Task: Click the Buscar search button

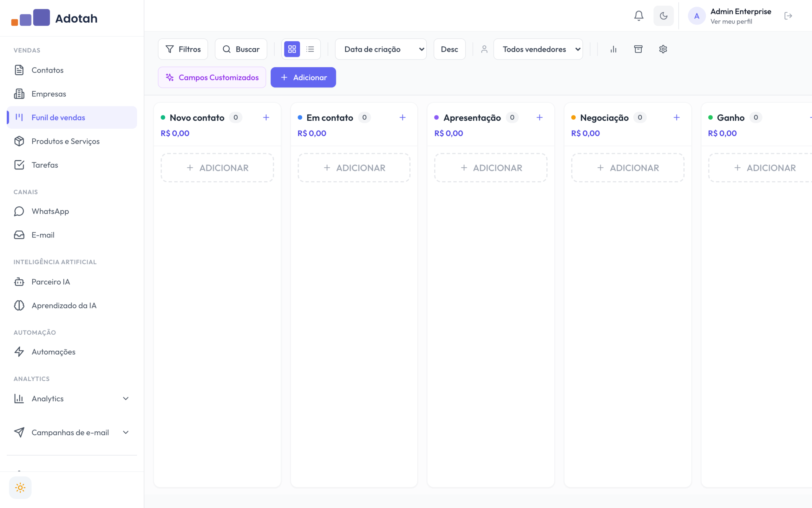Action: (241, 50)
